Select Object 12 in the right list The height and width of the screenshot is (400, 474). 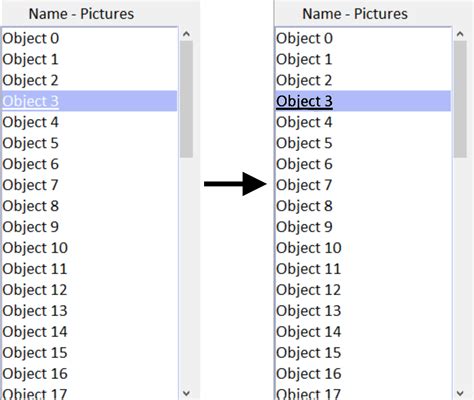tap(363, 290)
